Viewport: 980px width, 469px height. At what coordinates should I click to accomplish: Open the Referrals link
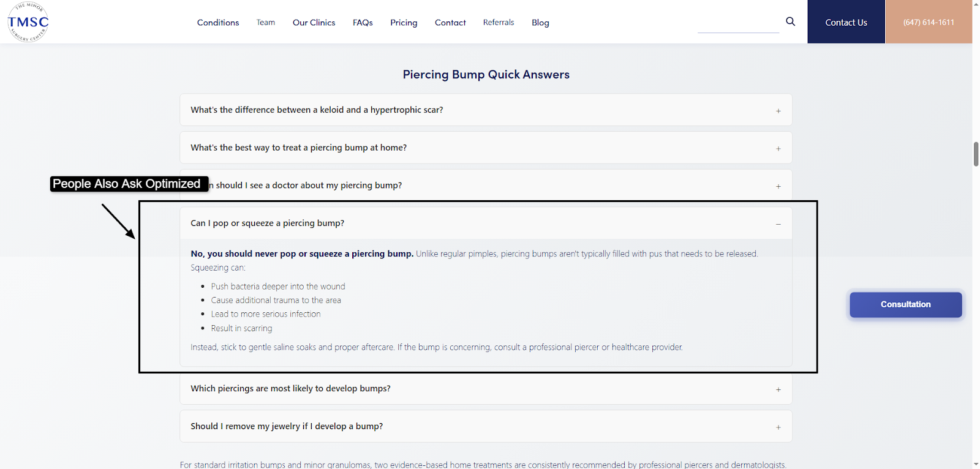(499, 23)
